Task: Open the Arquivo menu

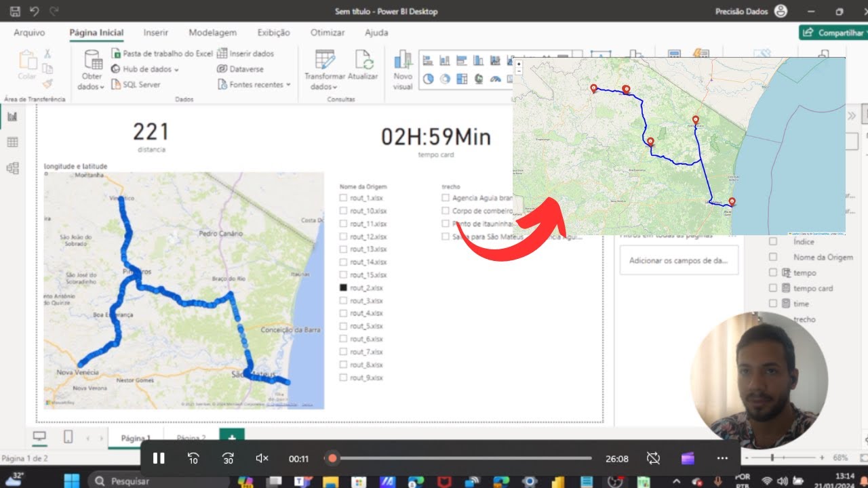Action: click(29, 33)
